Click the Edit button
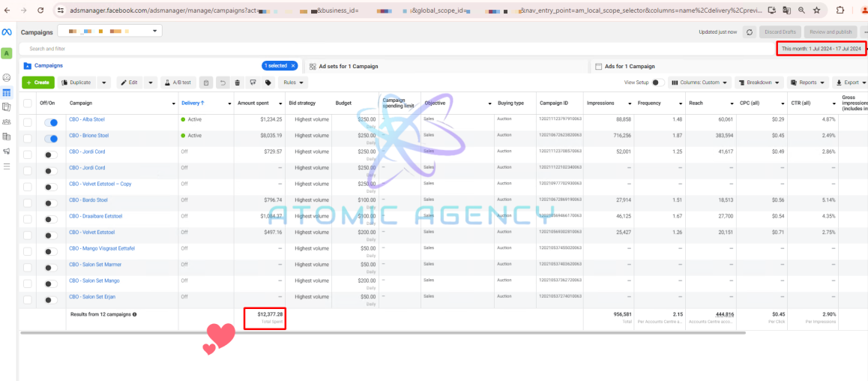868x381 pixels. [130, 82]
